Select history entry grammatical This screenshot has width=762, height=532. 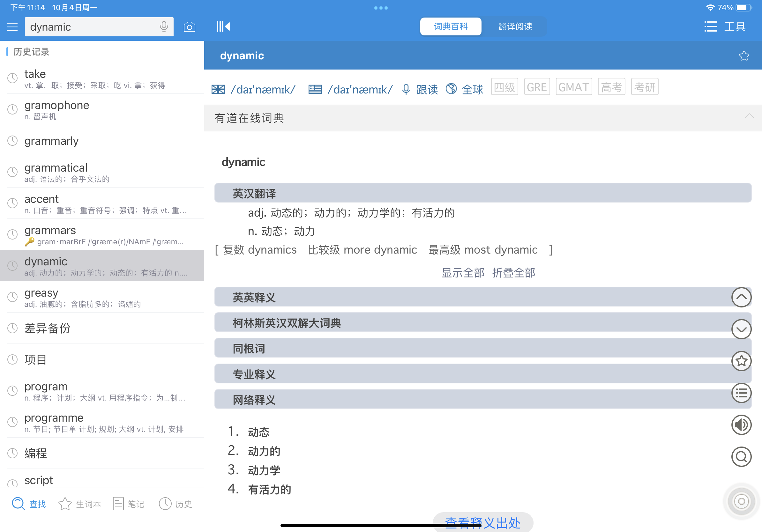pyautogui.click(x=102, y=172)
